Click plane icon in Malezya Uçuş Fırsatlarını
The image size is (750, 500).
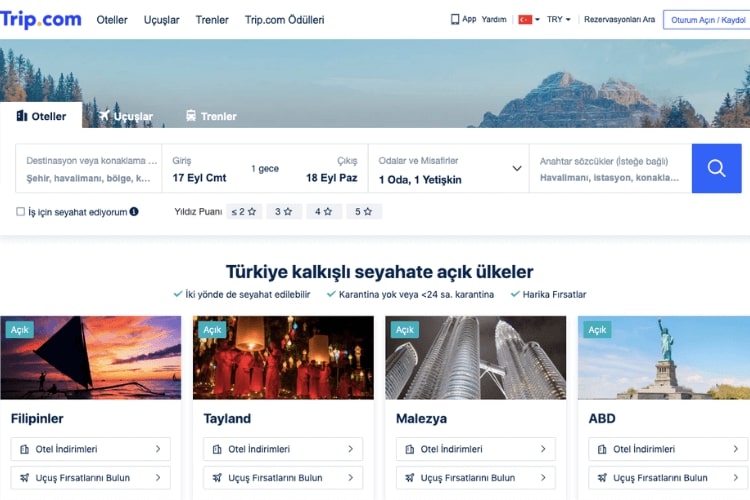point(410,478)
